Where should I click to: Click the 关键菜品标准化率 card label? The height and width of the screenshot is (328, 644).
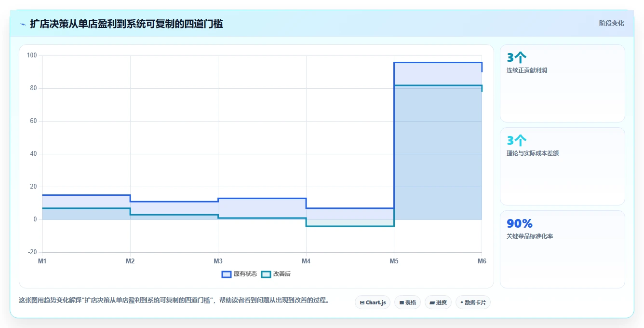pyautogui.click(x=530, y=236)
